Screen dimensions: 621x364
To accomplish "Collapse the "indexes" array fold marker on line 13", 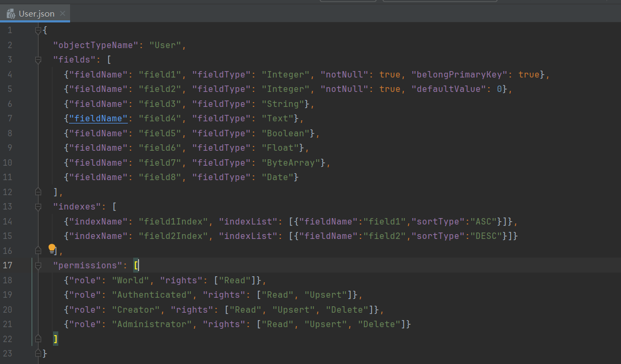I will 38,207.
